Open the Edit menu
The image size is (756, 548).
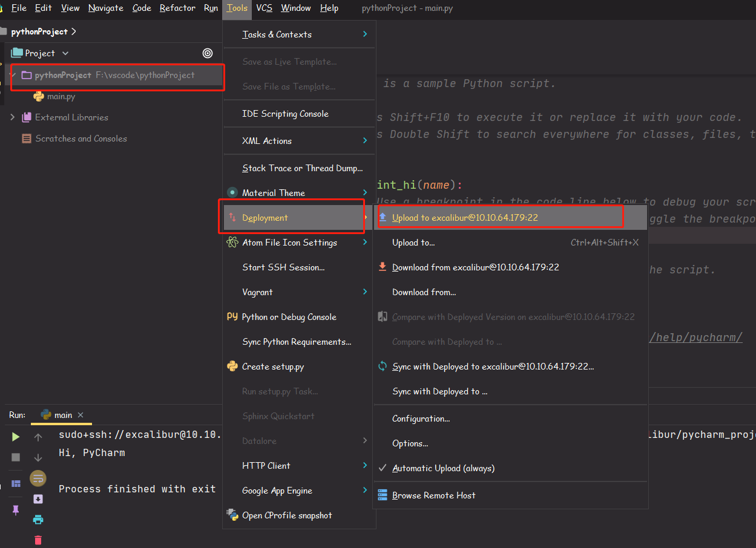pyautogui.click(x=43, y=8)
